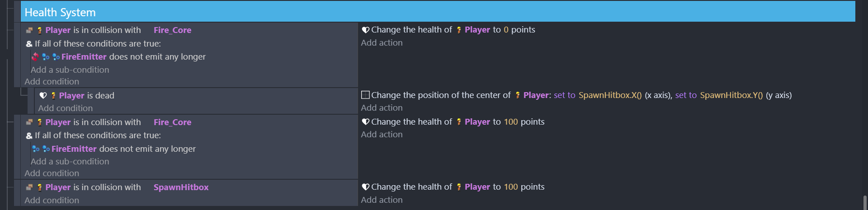868x210 pixels.
Task: Click the SpawnHitbox object in the collision condition
Action: pyautogui.click(x=181, y=187)
